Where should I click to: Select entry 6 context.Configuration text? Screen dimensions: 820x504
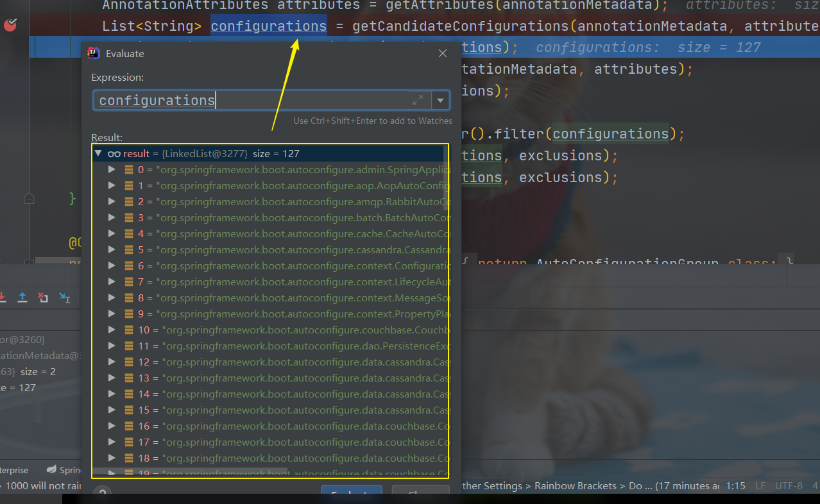coord(303,266)
